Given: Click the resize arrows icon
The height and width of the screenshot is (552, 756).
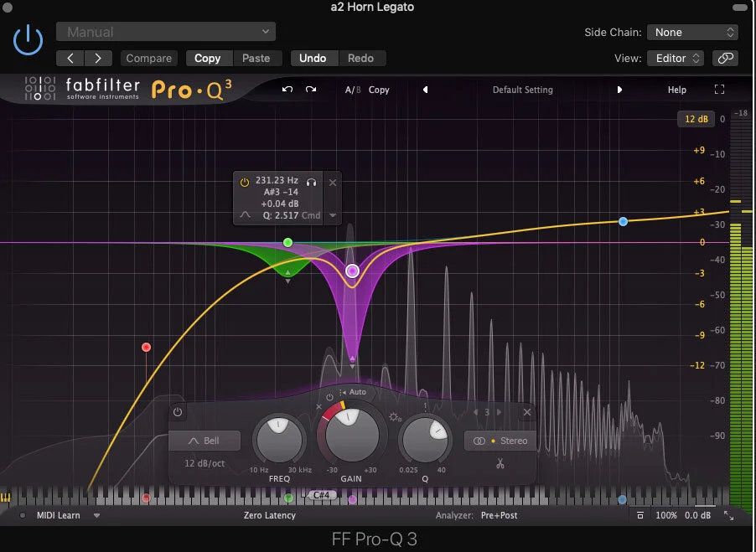Looking at the screenshot, I should (x=728, y=516).
